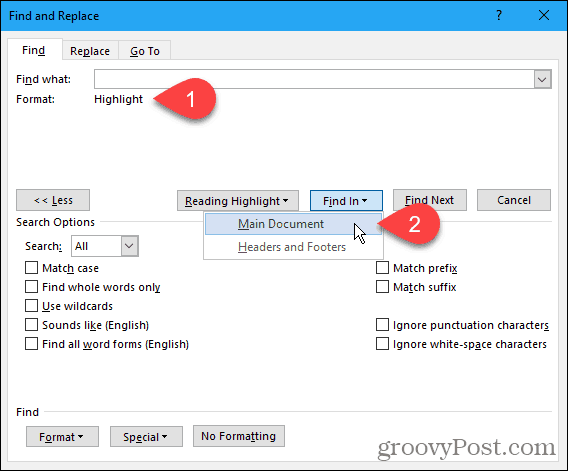
Task: Click into the Find what text field
Action: click(314, 79)
